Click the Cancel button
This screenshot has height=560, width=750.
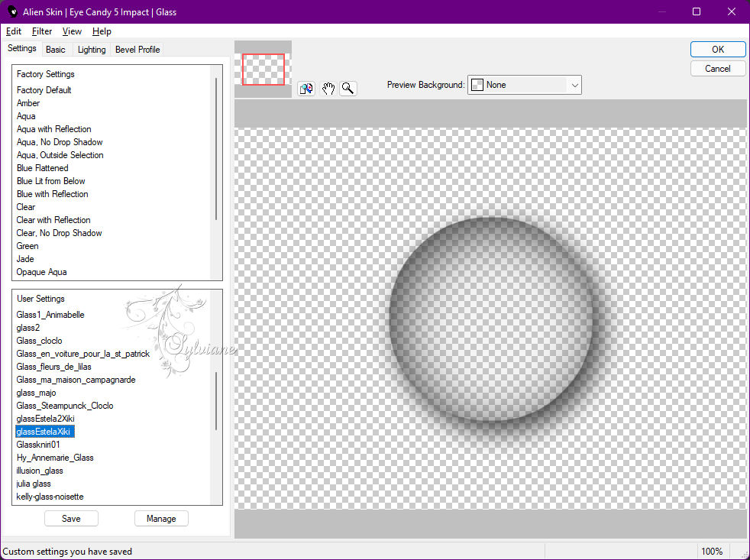[717, 69]
